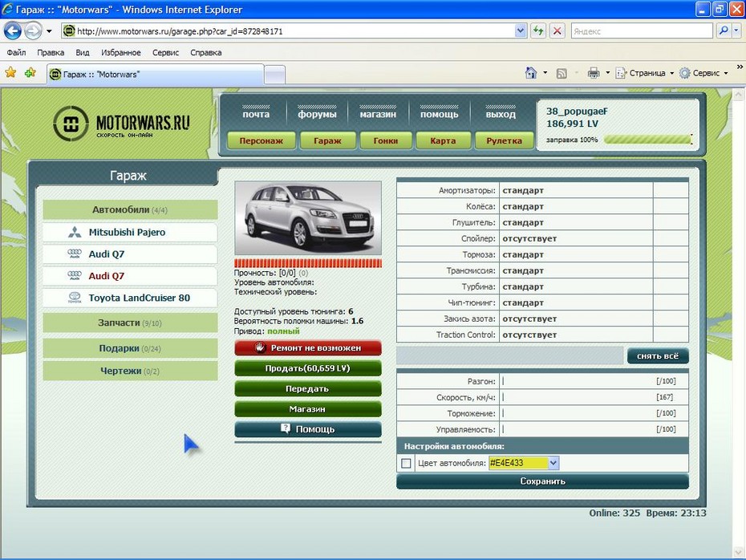Expand the toolbar overflow chevron
Screen dimensions: 746x560
point(740,67)
